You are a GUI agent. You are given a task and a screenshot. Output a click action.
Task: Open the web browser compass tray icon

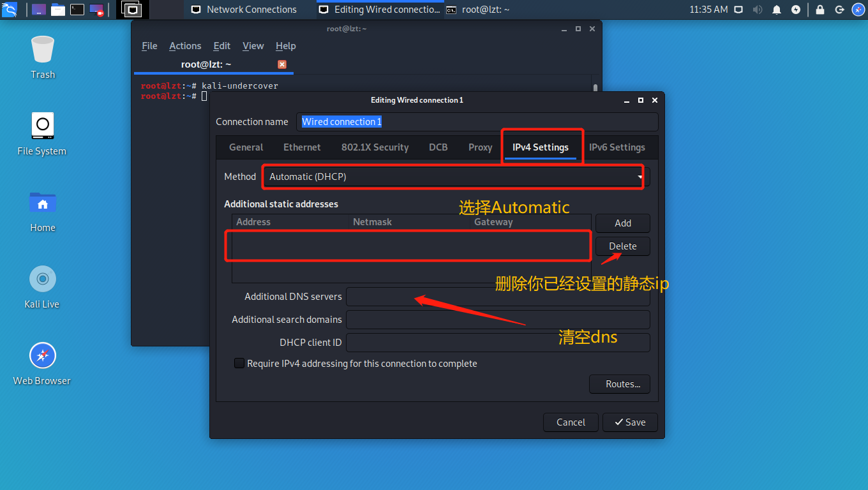pos(858,10)
